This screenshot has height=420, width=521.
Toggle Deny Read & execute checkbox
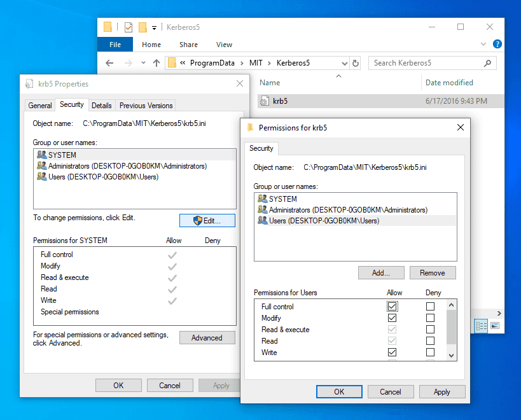[430, 329]
